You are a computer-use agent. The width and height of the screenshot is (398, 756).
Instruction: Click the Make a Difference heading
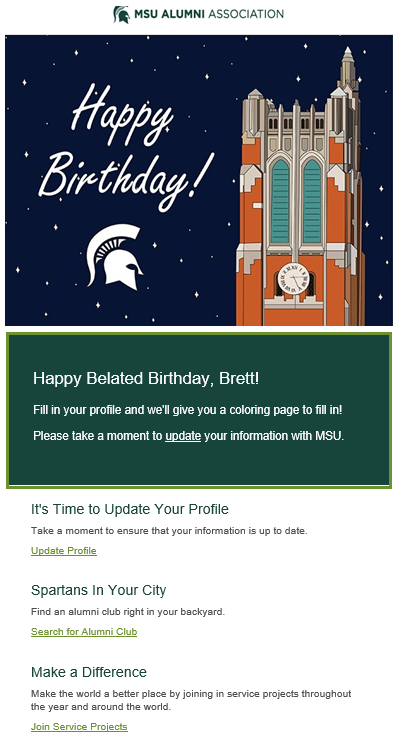89,672
